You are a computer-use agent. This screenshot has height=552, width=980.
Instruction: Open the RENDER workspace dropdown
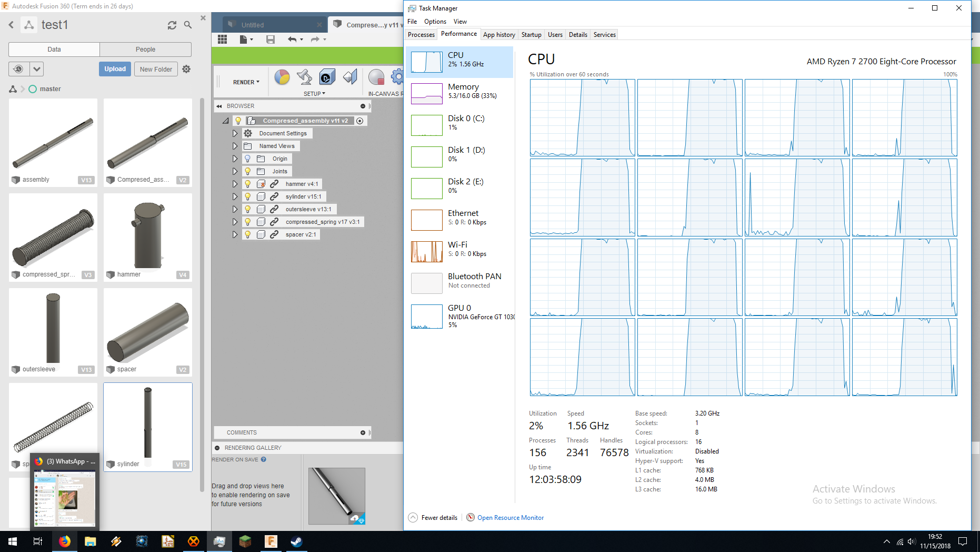click(246, 82)
